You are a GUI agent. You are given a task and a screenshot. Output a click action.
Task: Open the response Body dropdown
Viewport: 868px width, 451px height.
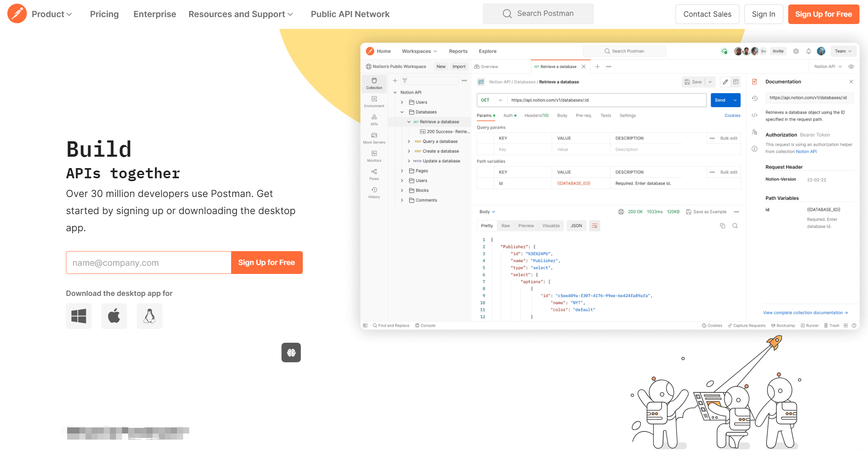487,212
